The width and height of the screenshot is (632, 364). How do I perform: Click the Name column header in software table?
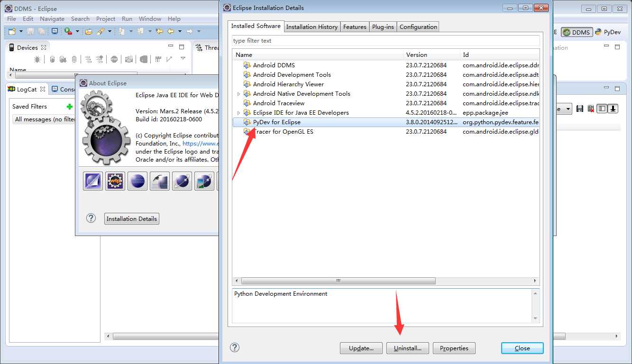[x=318, y=55]
